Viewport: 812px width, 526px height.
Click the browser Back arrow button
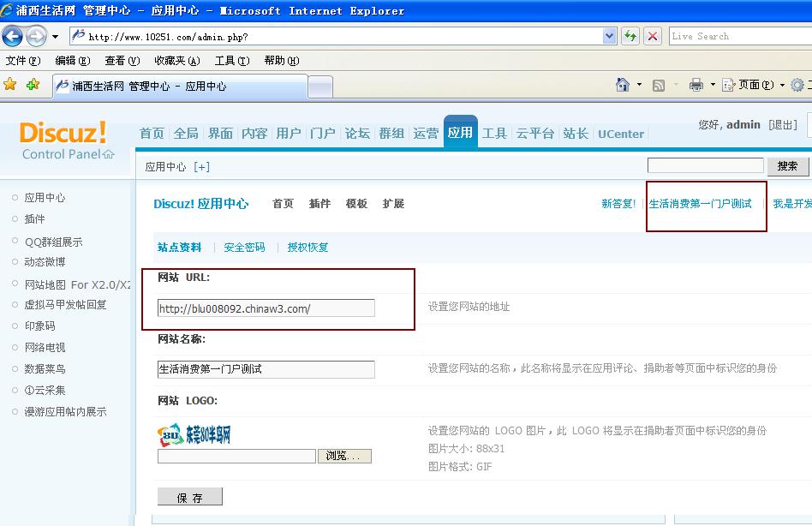coord(13,36)
